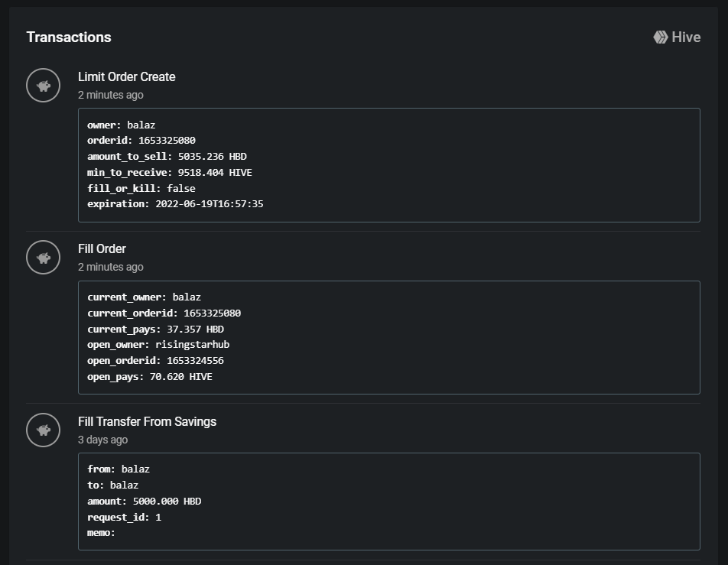Click open_owner: risingstarhub line
Image resolution: width=728 pixels, height=565 pixels.
click(x=158, y=345)
